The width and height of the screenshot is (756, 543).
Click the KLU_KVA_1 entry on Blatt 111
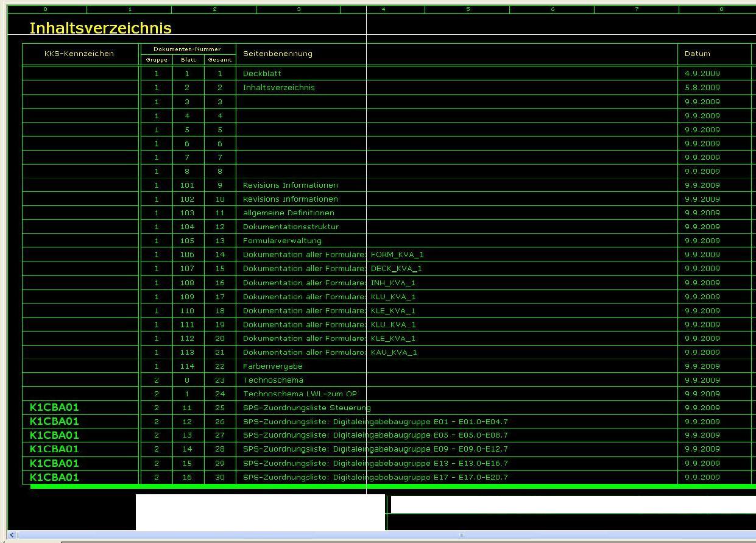tap(330, 325)
